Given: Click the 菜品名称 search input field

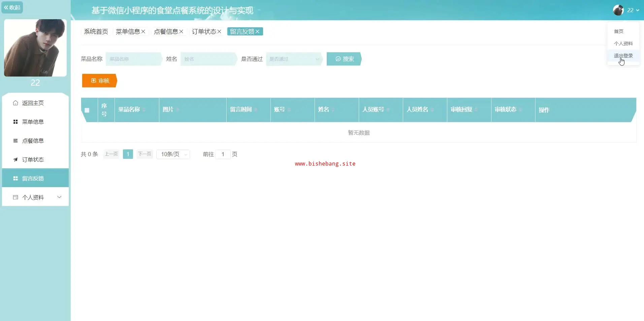Looking at the screenshot, I should [133, 59].
